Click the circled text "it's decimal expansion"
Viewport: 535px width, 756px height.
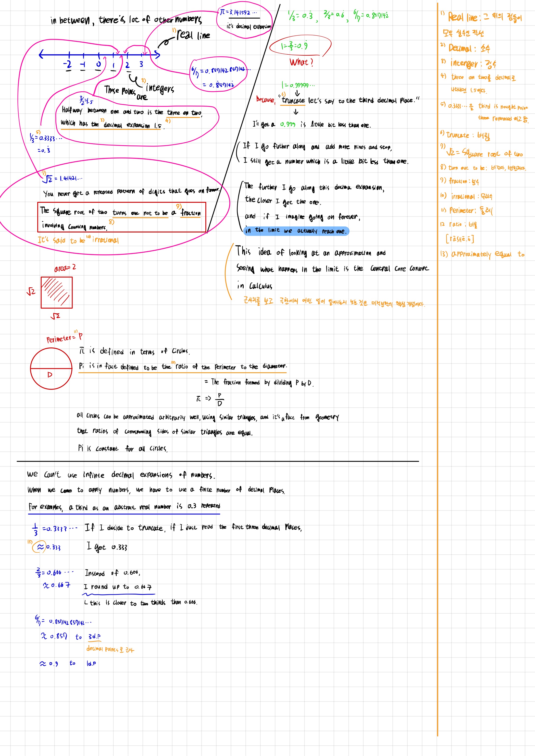pos(249,26)
